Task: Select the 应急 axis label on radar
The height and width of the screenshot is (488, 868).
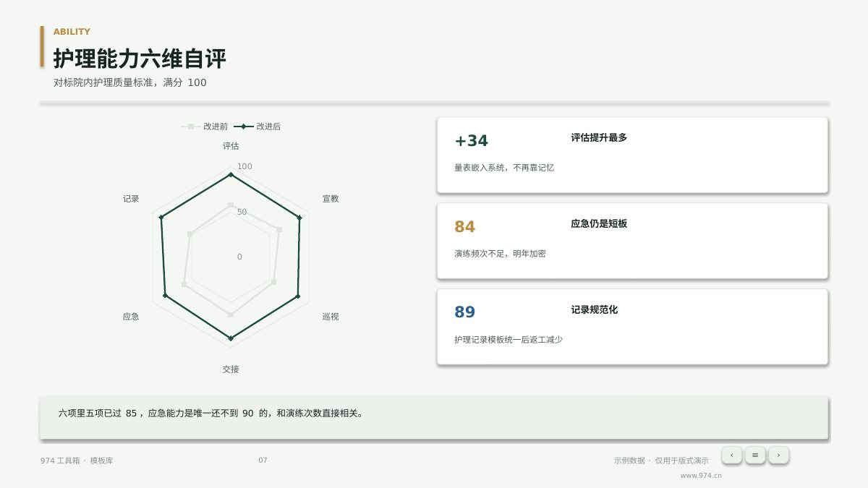Action: [x=131, y=317]
